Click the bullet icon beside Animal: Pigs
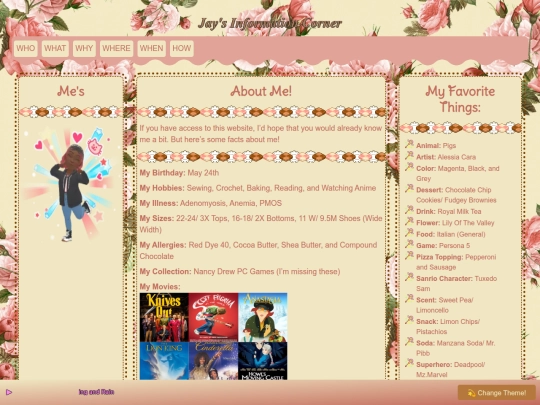The width and height of the screenshot is (540, 405). (x=409, y=144)
